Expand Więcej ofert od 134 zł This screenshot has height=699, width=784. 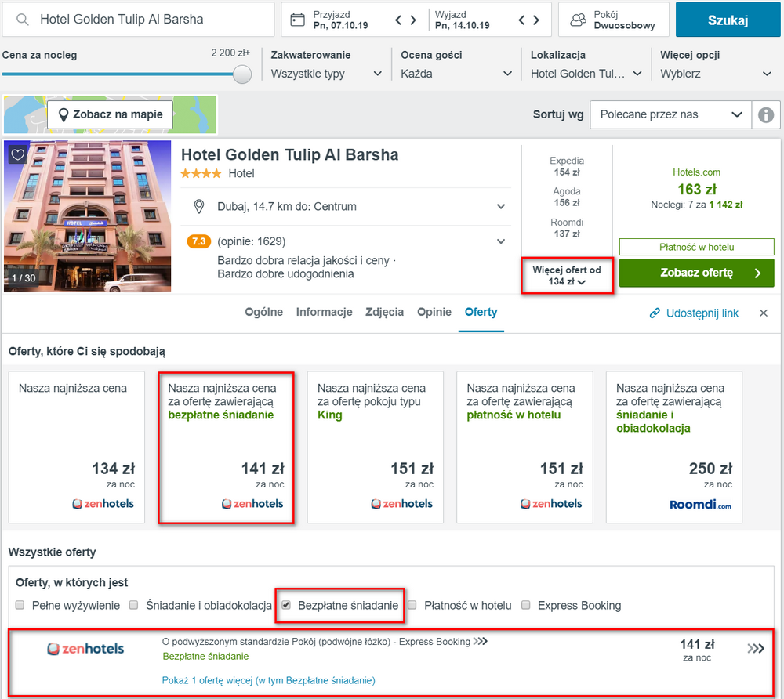tap(567, 276)
